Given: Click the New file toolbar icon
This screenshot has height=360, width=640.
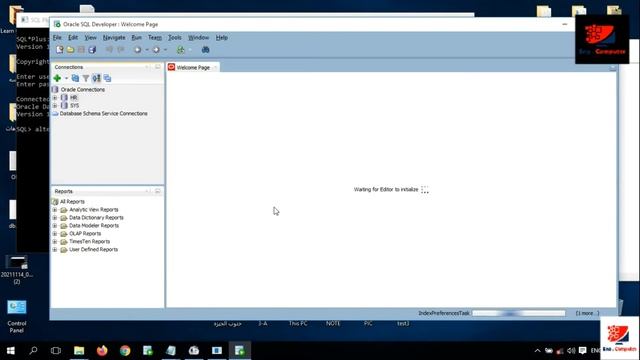Looking at the screenshot, I should coord(60,50).
